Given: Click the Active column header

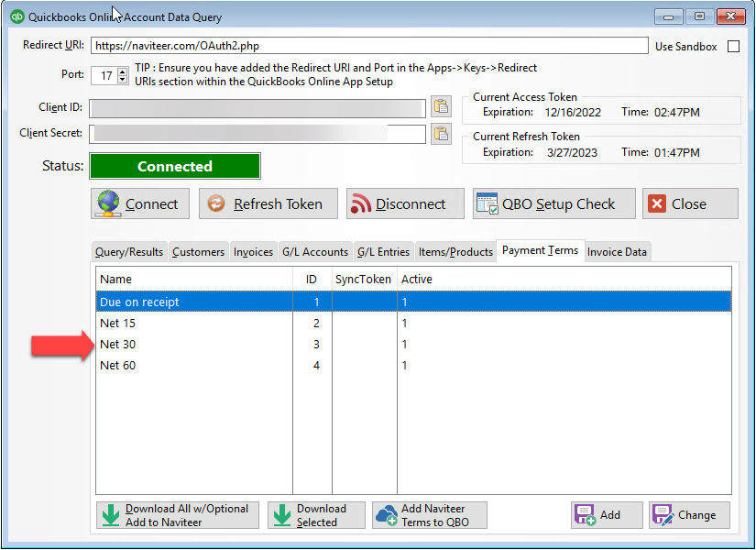Looking at the screenshot, I should click(564, 279).
